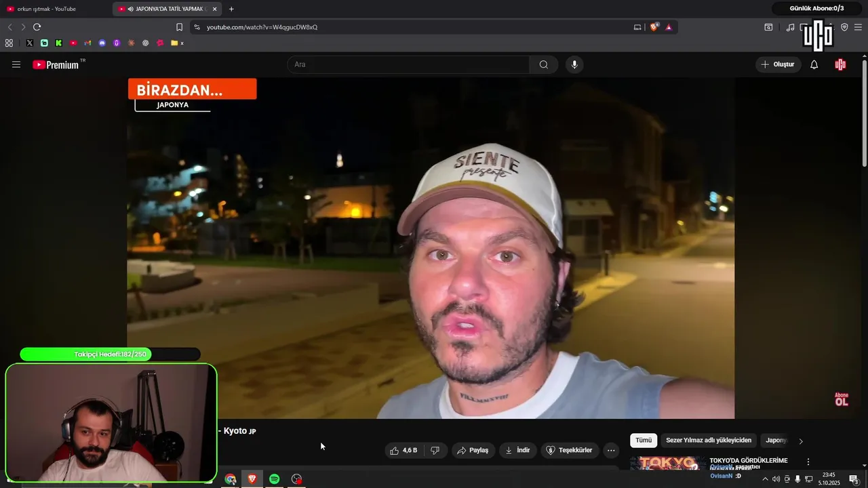Open the YouTube bookmark in bookmarks bar
The image size is (868, 488).
point(73,43)
